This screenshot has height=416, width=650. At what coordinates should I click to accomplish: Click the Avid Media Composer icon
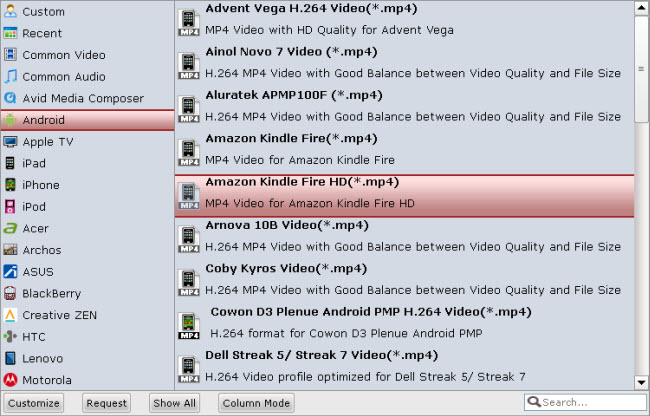click(x=10, y=98)
